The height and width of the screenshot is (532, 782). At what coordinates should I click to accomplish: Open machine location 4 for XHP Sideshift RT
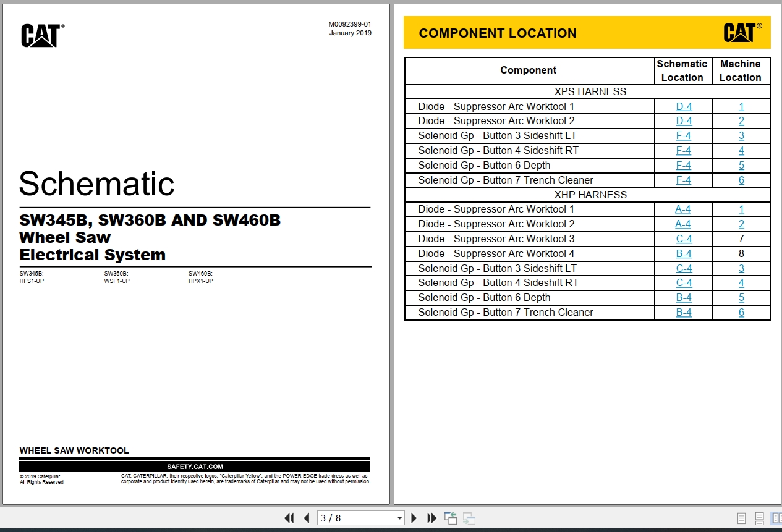pyautogui.click(x=741, y=283)
